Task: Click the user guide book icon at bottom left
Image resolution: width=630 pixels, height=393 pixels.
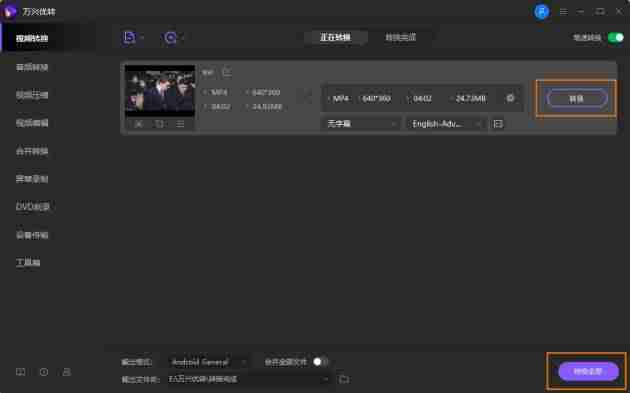Action: tap(20, 372)
